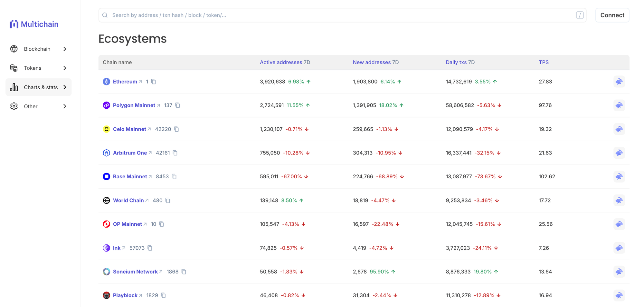Click the Base Mainnet logo icon

(106, 177)
